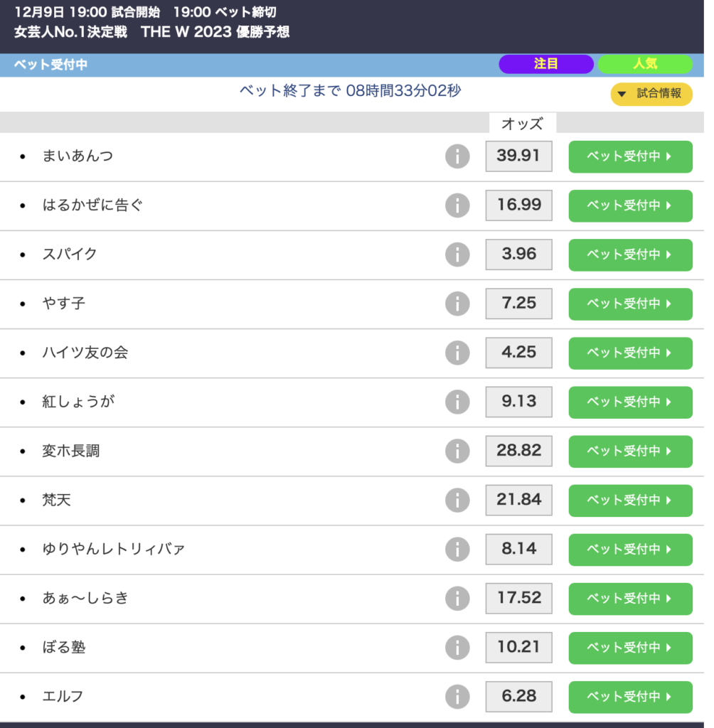Screen dimensions: 714x728
Task: Open info for あぁ〜しらき
Action: pyautogui.click(x=457, y=598)
